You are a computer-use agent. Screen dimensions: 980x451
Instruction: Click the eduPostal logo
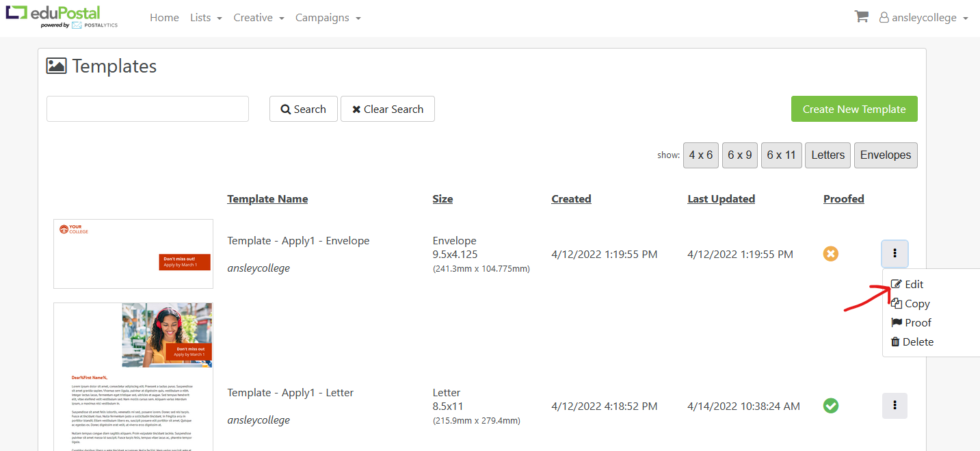62,16
